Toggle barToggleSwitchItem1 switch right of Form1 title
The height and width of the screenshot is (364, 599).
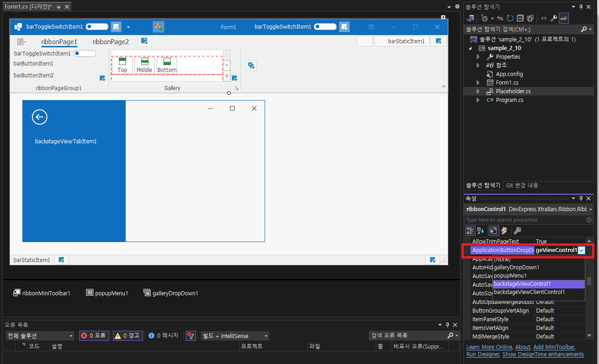[325, 27]
